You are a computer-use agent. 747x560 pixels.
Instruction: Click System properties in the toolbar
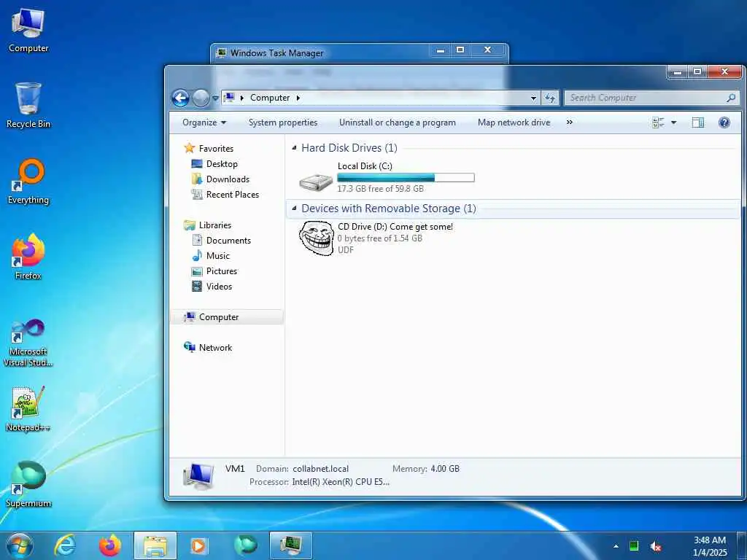(x=283, y=122)
